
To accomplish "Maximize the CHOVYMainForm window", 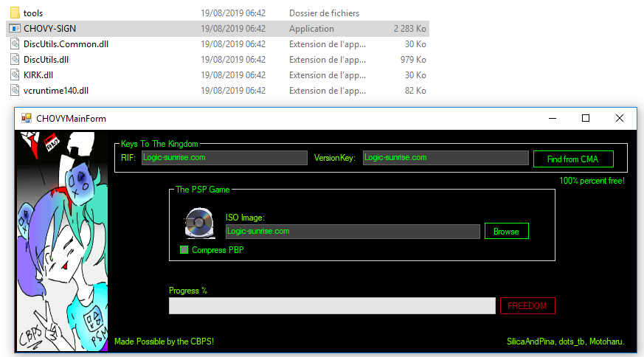I will tap(586, 119).
